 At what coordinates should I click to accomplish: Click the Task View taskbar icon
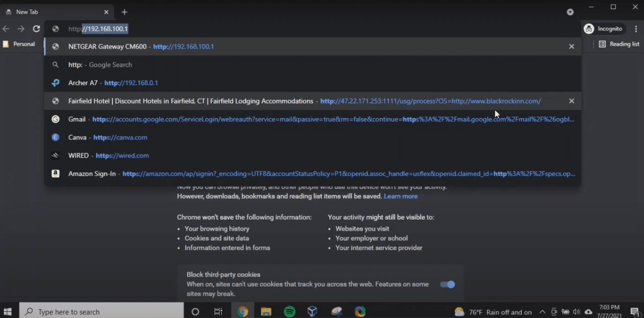tap(218, 312)
